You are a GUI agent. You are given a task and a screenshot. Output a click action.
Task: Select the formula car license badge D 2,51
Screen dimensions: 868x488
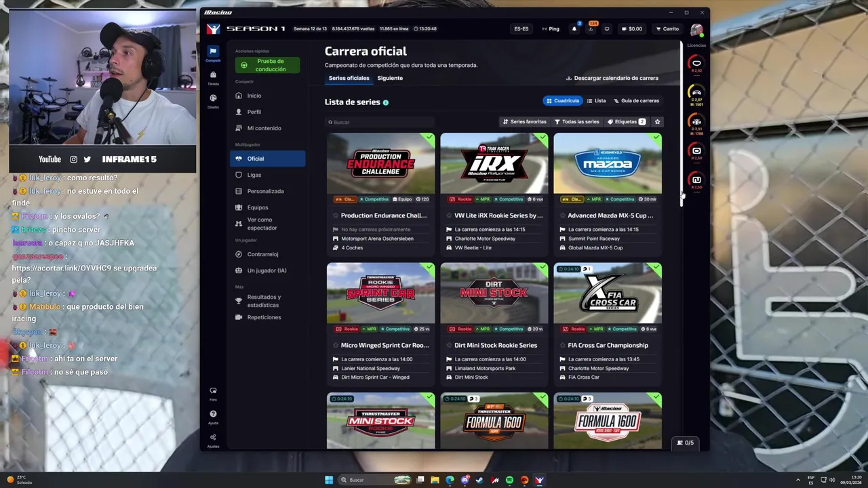tap(696, 123)
